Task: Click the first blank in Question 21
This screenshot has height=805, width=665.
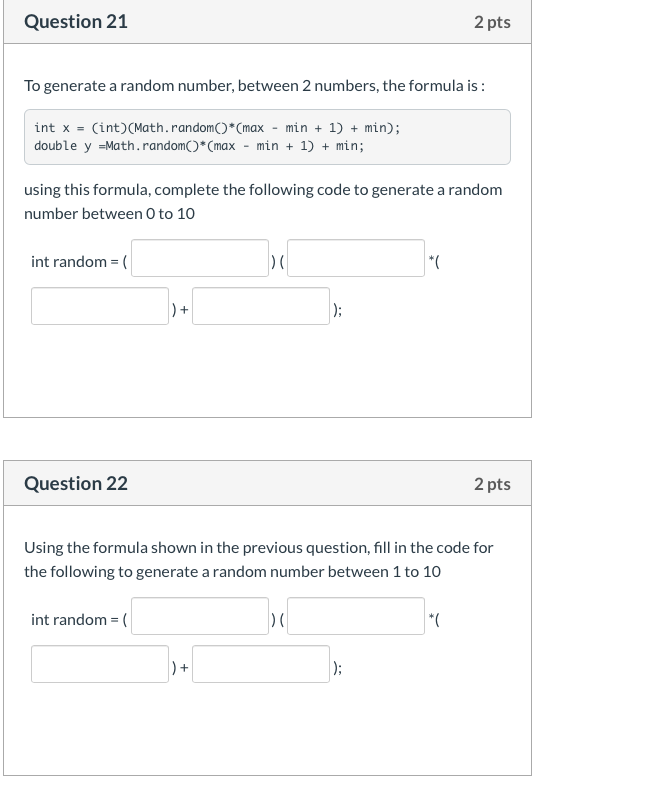Action: click(198, 258)
